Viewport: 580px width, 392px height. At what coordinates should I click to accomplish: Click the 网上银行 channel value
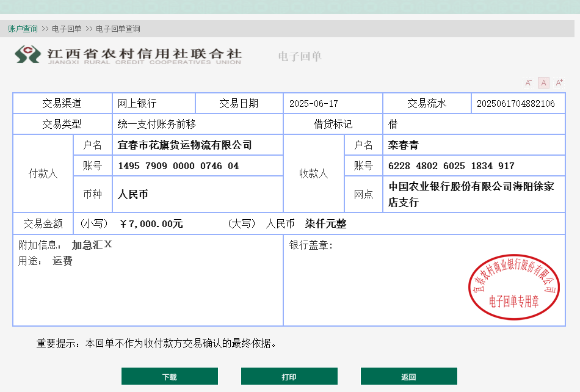[137, 104]
